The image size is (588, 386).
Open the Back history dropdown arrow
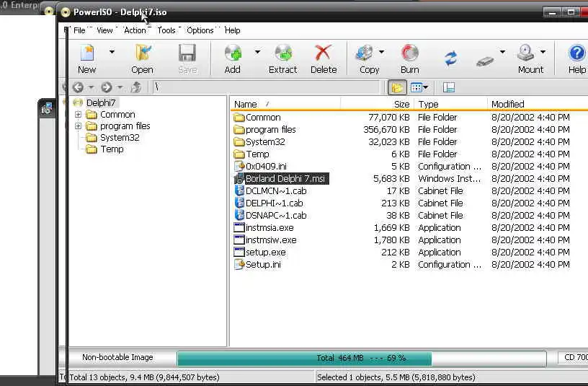click(x=91, y=87)
